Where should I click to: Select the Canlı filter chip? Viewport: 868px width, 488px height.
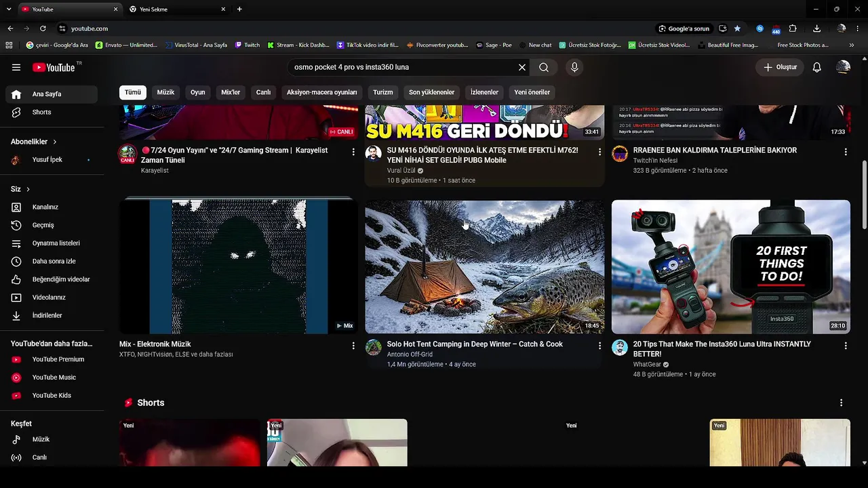coord(263,92)
